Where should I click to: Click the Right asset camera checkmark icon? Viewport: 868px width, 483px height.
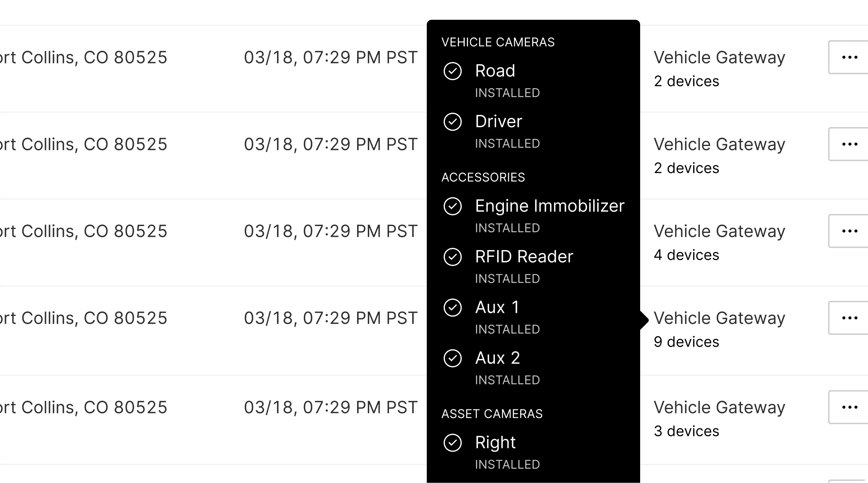[x=452, y=443]
